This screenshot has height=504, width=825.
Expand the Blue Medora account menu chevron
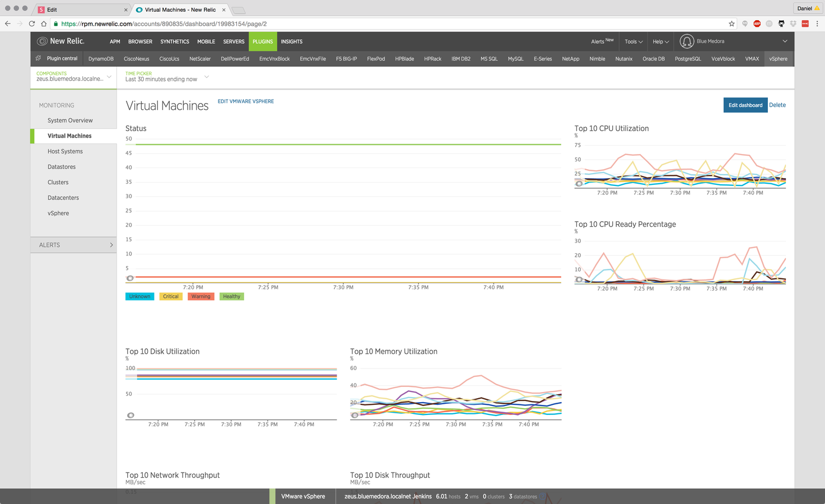[785, 41]
